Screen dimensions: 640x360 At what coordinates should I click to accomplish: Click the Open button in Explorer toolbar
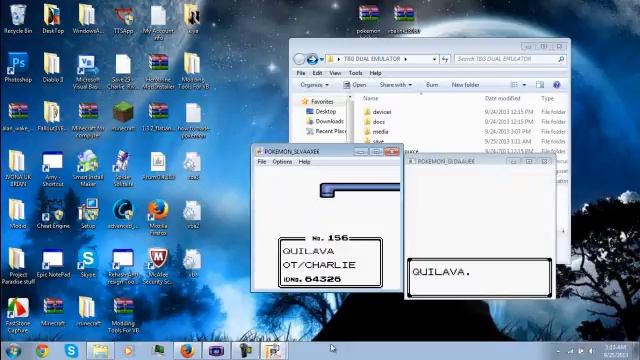pyautogui.click(x=355, y=85)
